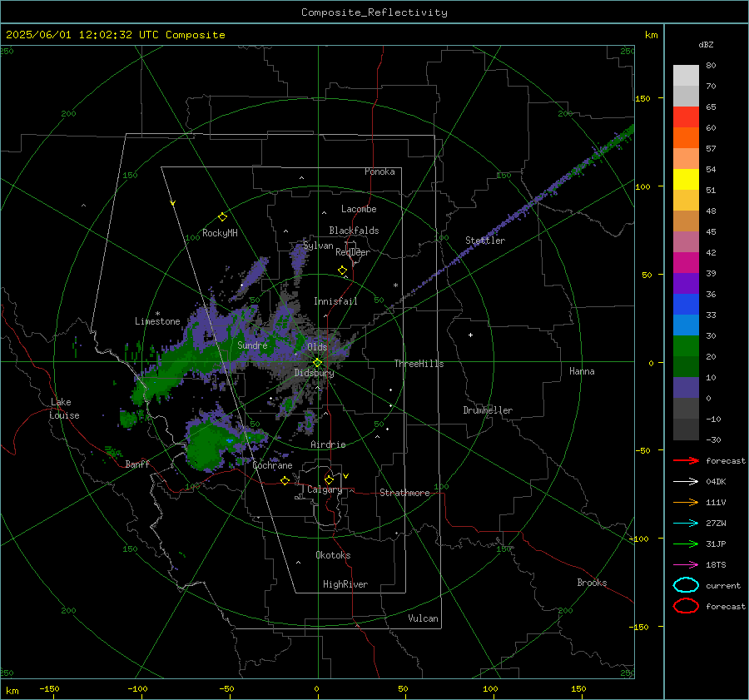Screen dimensions: 749x700
Task: Click the RedDeer city label
Action: pyautogui.click(x=353, y=252)
